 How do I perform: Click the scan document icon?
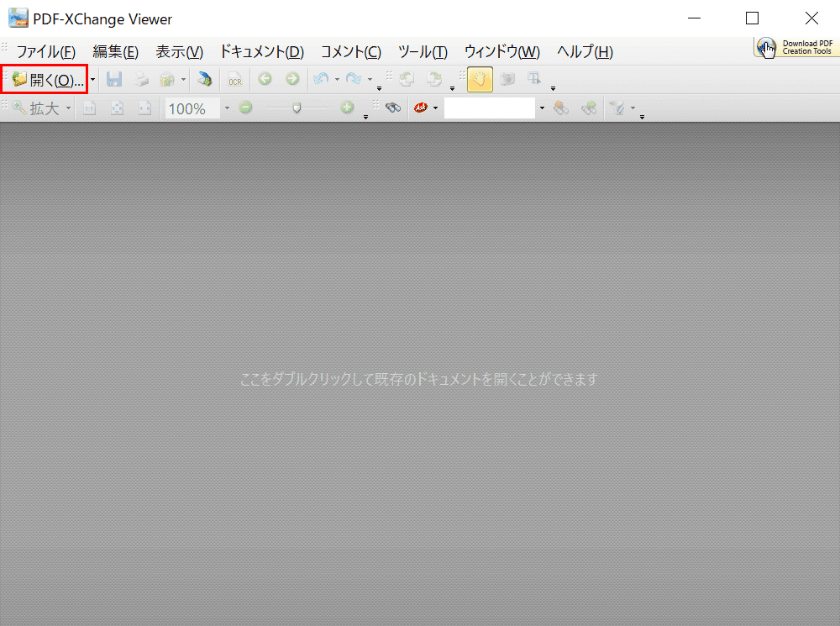coord(204,79)
